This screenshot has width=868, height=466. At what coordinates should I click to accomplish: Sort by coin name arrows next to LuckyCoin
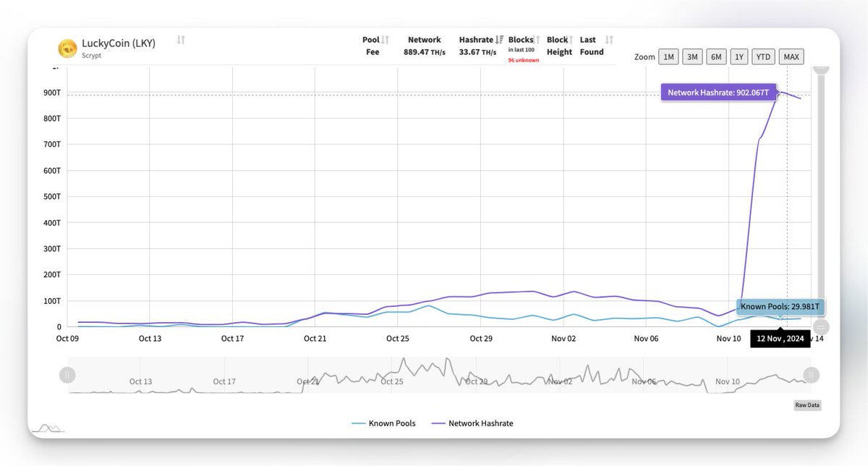(181, 40)
